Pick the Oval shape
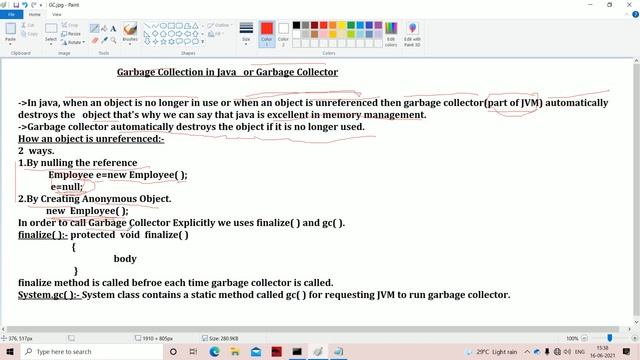 163,26
